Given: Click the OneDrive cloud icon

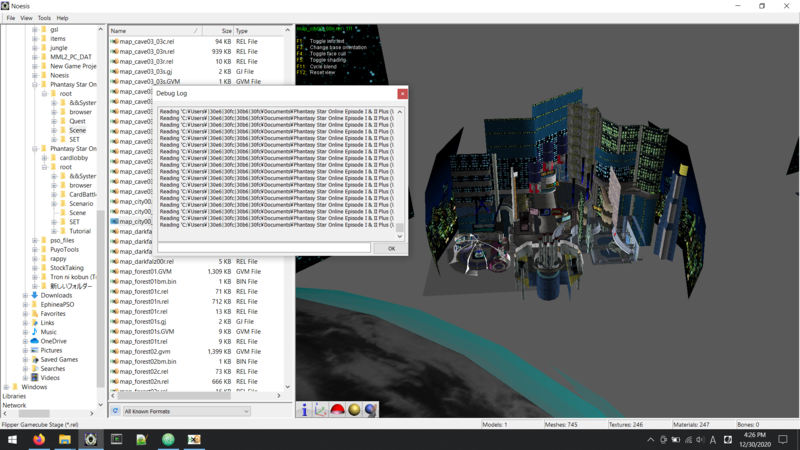Looking at the screenshot, I should (x=35, y=341).
